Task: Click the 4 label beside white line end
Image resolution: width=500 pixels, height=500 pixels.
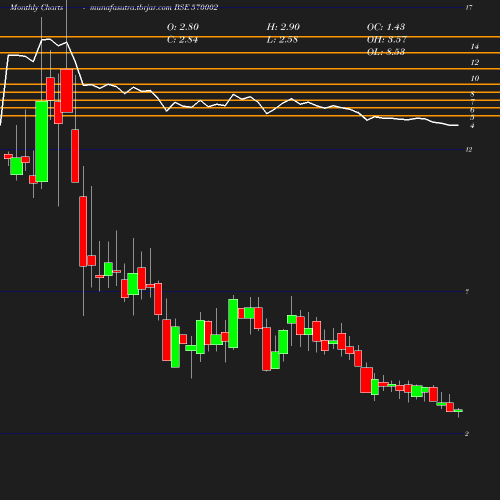Action: coord(472,126)
